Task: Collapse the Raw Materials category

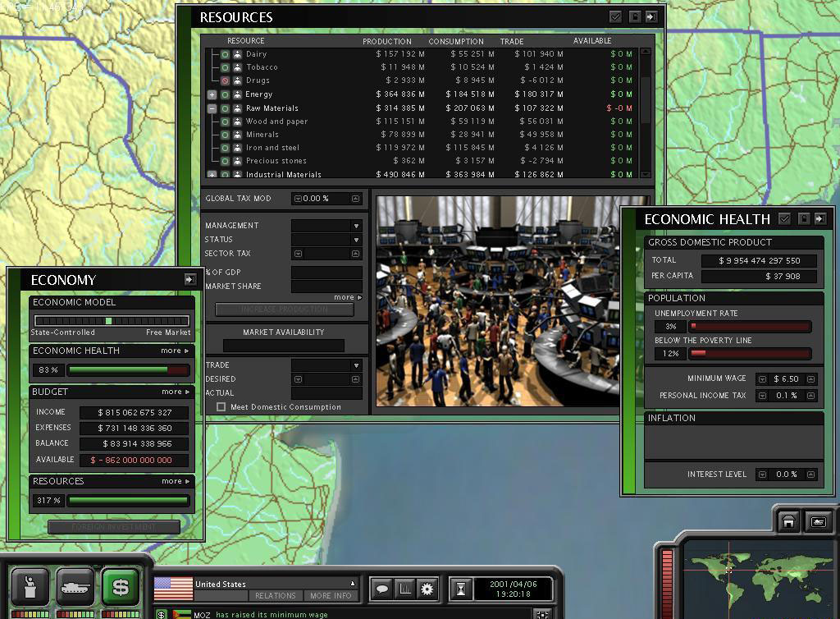Action: (212, 108)
